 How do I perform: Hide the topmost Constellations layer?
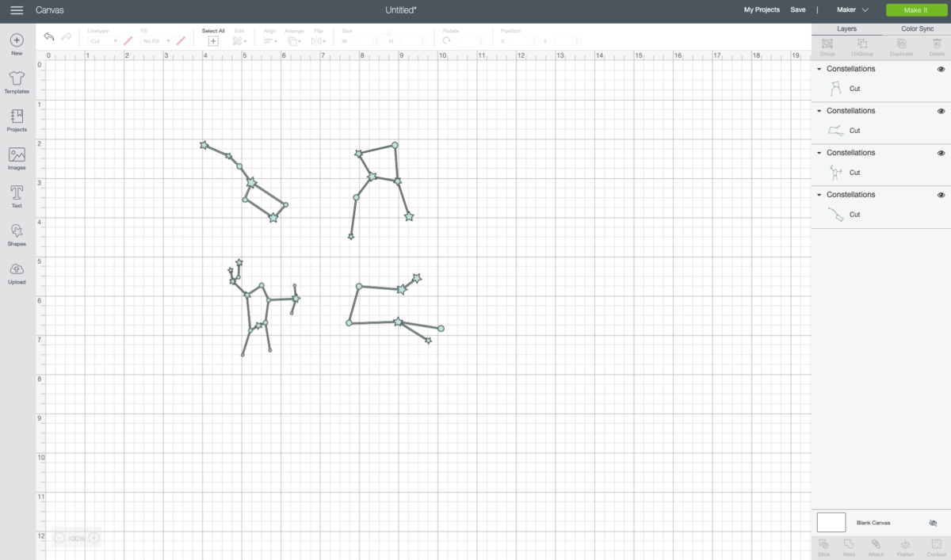(941, 69)
